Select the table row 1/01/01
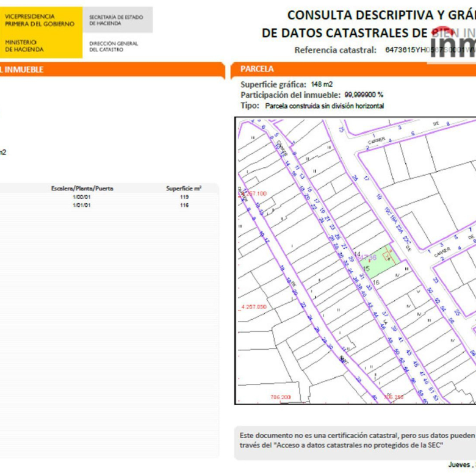 point(82,206)
